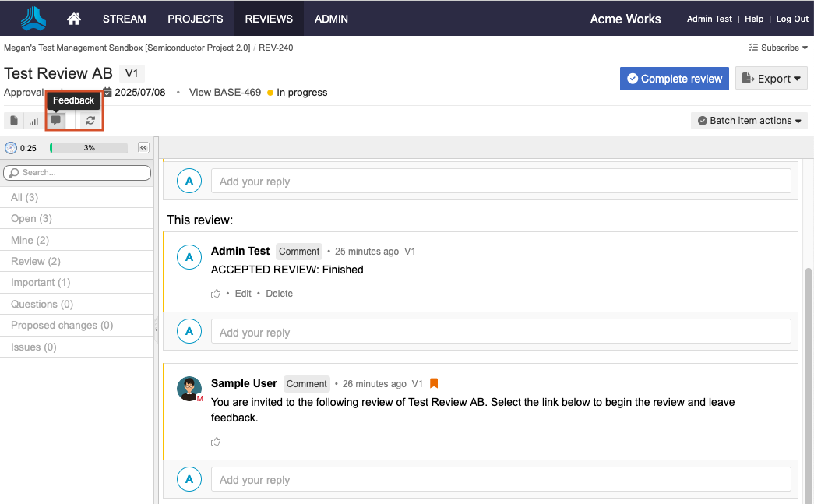Click the orange bookmark on Sample User's comment
Viewport: 814px width, 504px height.
pos(434,383)
